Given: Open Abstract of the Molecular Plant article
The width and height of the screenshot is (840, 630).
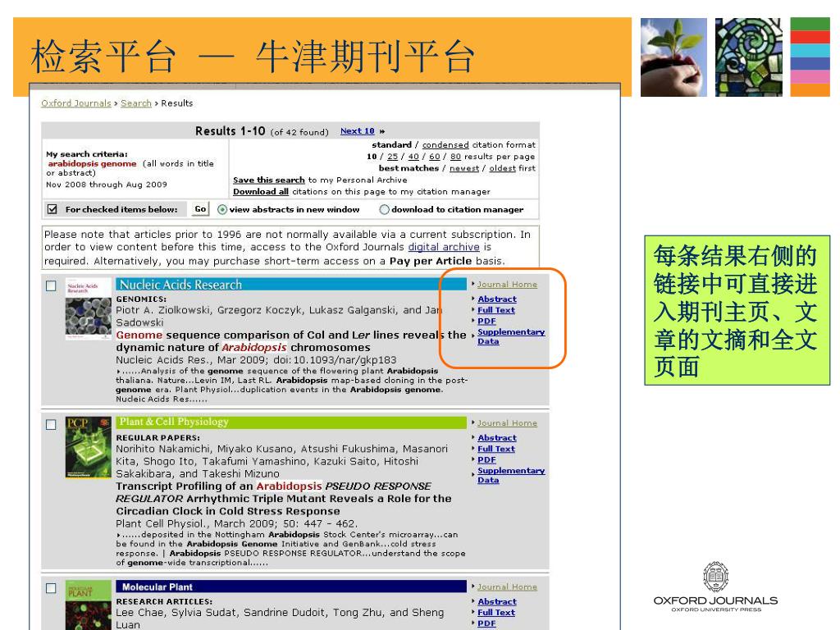Looking at the screenshot, I should point(497,601).
